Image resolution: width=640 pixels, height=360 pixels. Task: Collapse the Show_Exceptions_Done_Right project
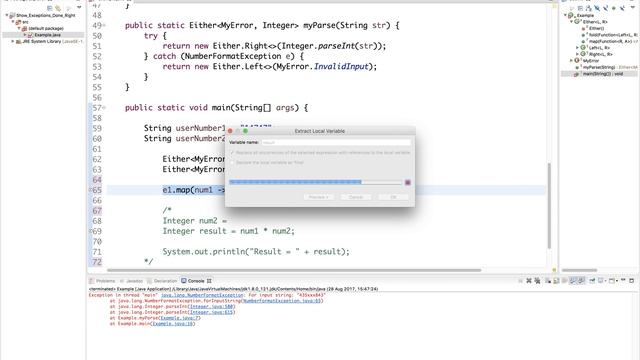7,15
